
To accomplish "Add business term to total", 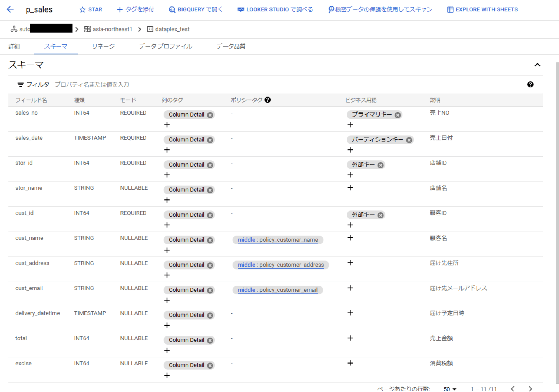I will click(350, 338).
